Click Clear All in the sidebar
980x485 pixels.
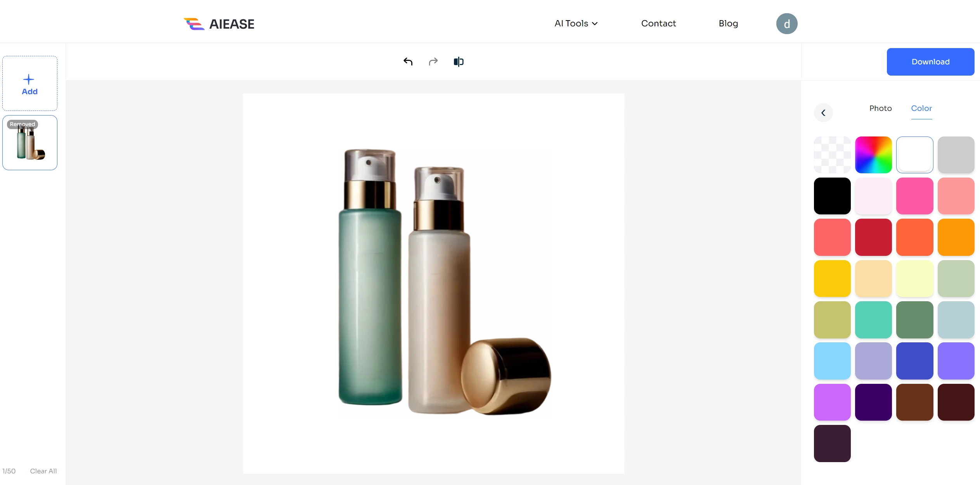pos(43,471)
